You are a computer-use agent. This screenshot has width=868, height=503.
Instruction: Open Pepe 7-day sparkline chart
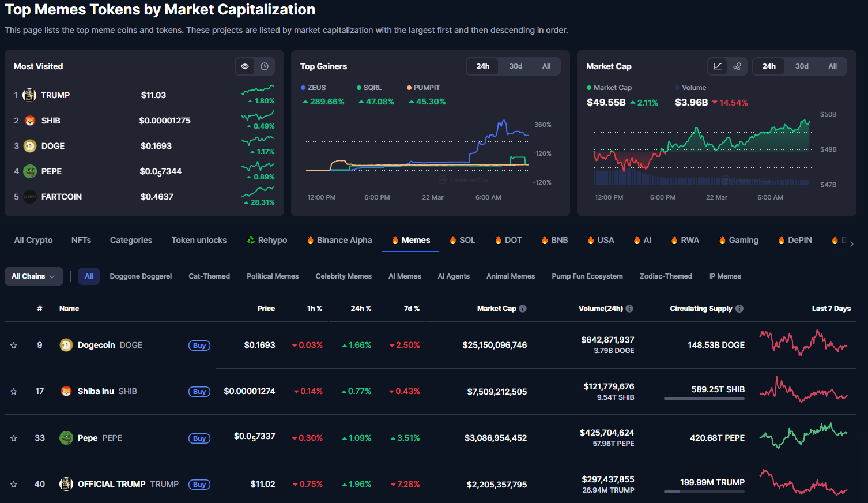(803, 436)
